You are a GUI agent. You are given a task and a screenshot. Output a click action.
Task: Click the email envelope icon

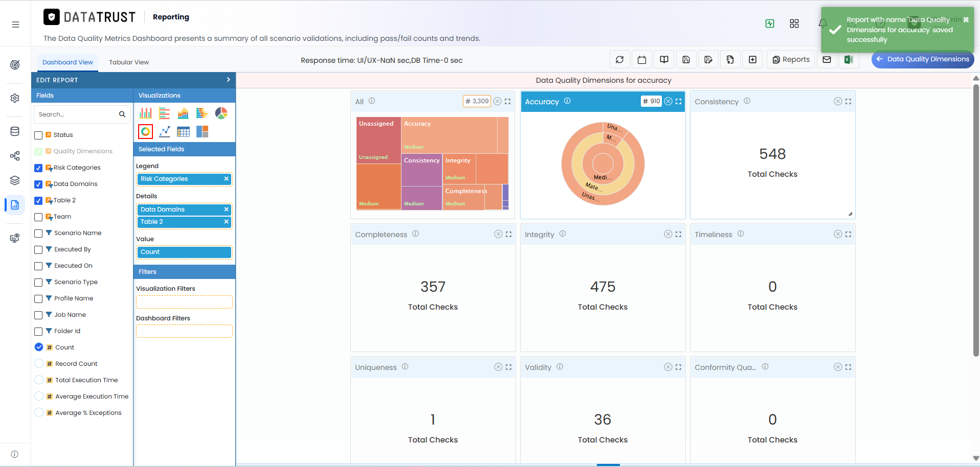(x=827, y=60)
